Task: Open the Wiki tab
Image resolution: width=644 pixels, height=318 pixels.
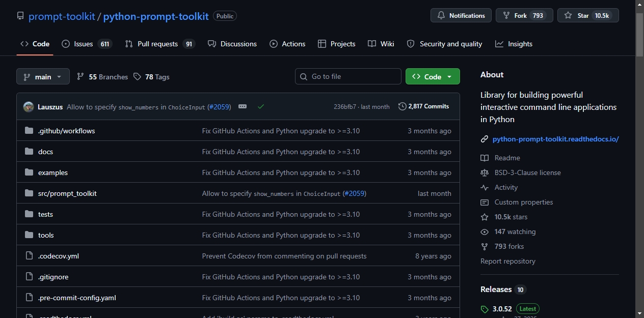Action: point(381,44)
